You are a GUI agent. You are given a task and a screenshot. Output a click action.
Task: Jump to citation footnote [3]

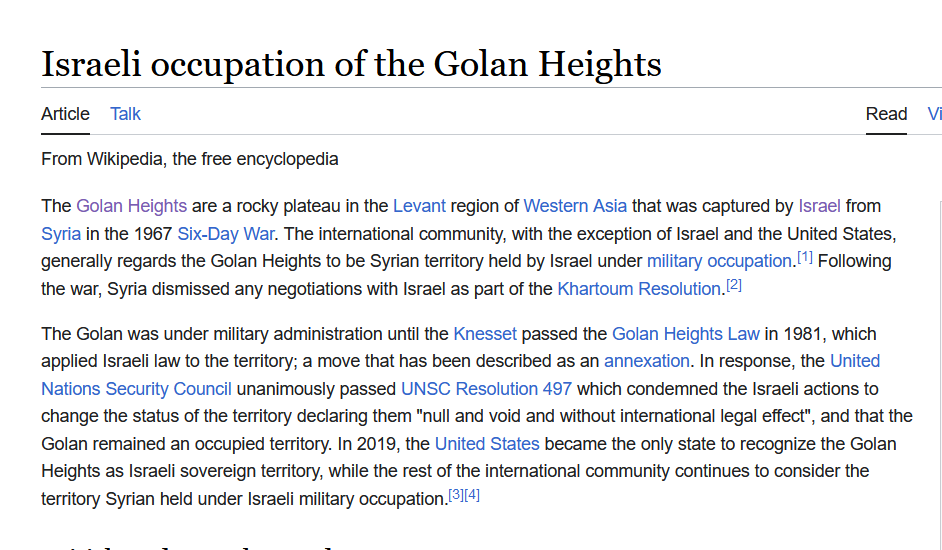[456, 495]
